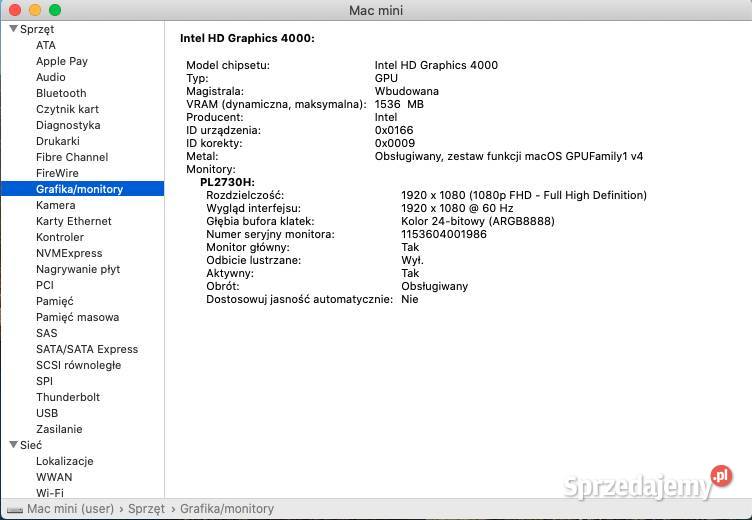752x520 pixels.
Task: Open Nagrywanie płyt entry
Action: [x=78, y=269]
